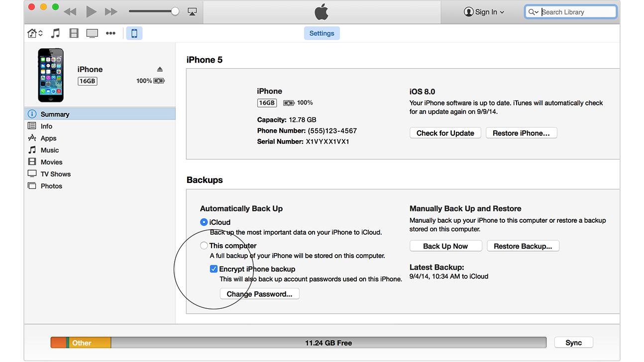Open Info in the sidebar

pos(100,126)
